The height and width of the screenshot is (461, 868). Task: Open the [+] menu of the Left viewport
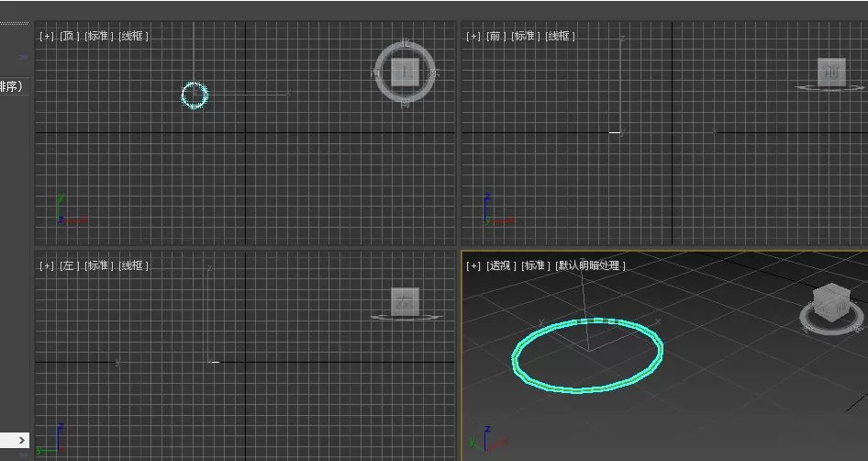pyautogui.click(x=47, y=266)
